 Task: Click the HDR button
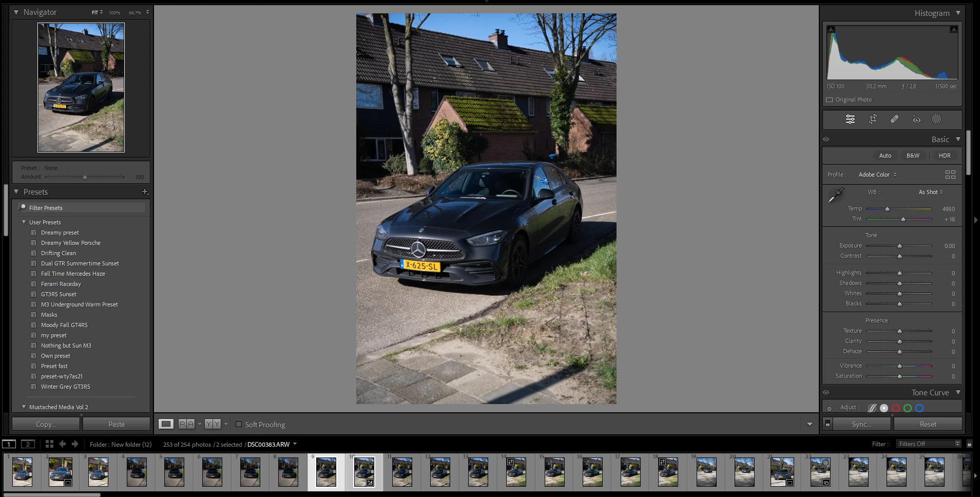(945, 156)
